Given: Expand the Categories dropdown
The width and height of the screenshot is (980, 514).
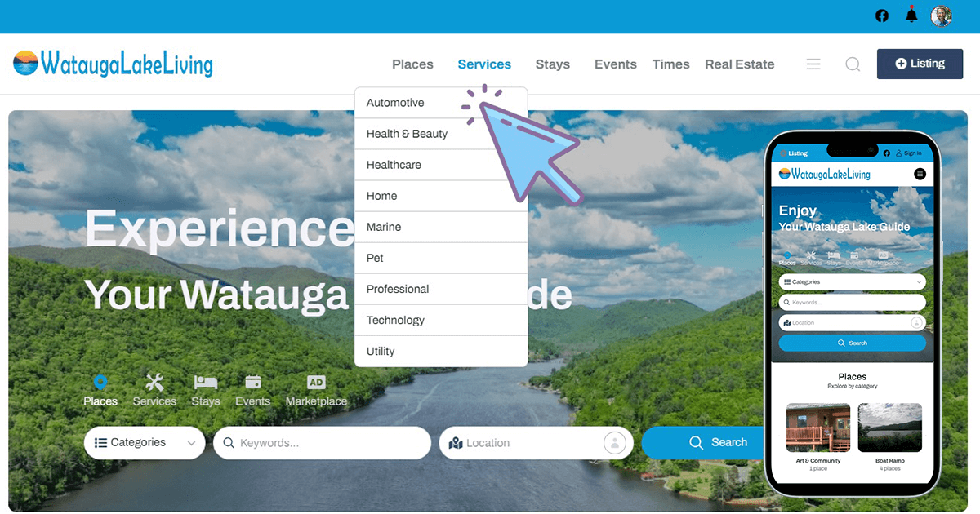Looking at the screenshot, I should coord(145,442).
